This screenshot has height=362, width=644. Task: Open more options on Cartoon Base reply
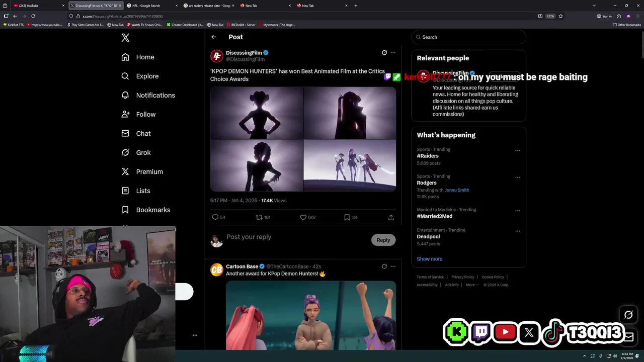pyautogui.click(x=393, y=266)
